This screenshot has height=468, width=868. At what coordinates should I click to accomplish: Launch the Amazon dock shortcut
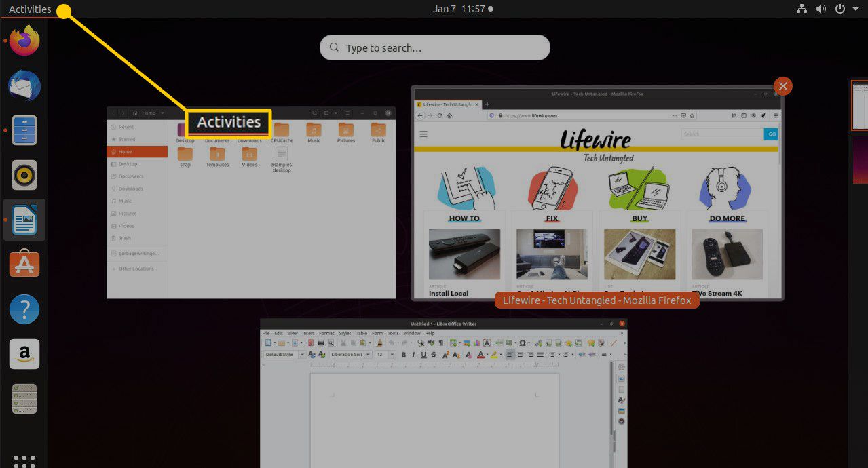click(24, 354)
